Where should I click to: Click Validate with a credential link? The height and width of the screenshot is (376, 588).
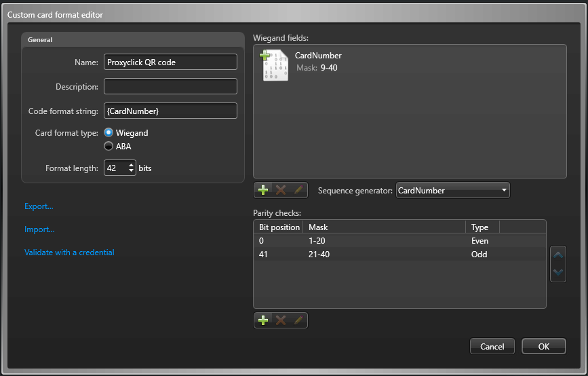[69, 252]
